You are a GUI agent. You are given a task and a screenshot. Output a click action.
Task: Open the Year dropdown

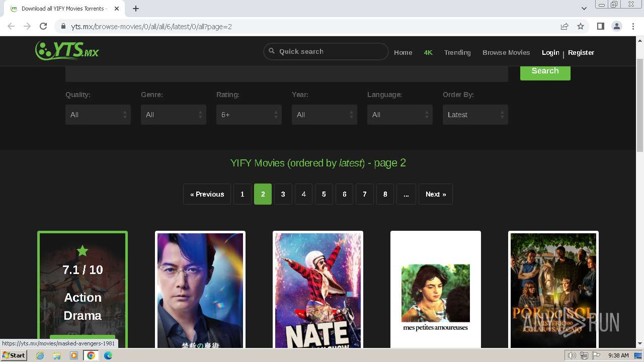coord(325,115)
